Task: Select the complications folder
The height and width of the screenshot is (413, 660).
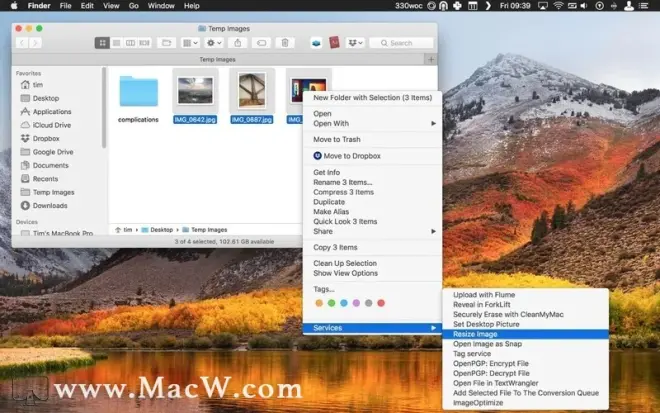Action: coord(138,92)
